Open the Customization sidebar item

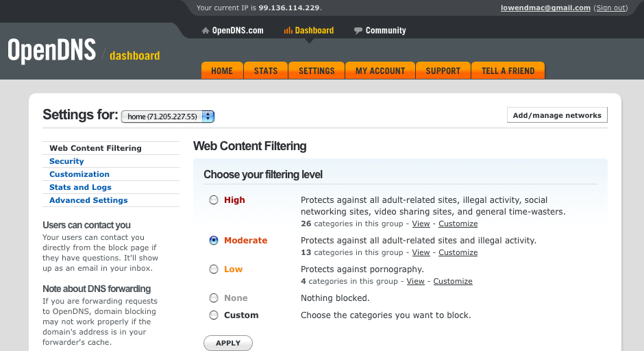coord(79,174)
